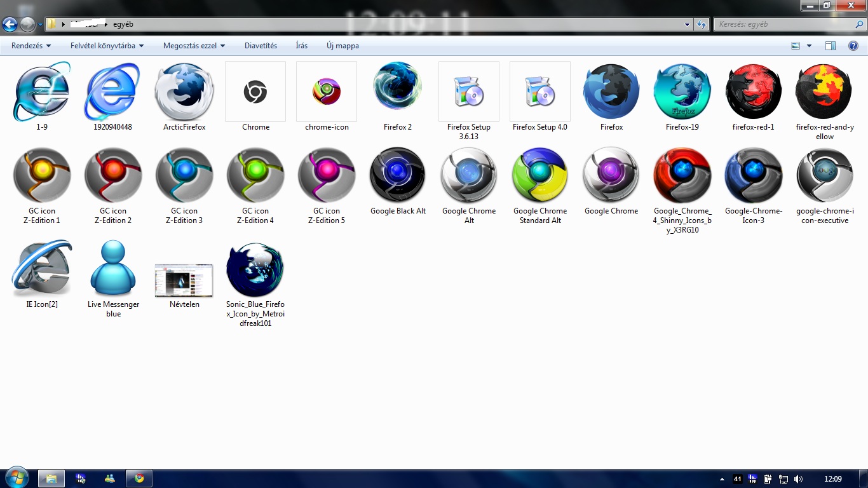Open the Windows Start orb
Viewport: 868px width, 488px height.
point(17,478)
